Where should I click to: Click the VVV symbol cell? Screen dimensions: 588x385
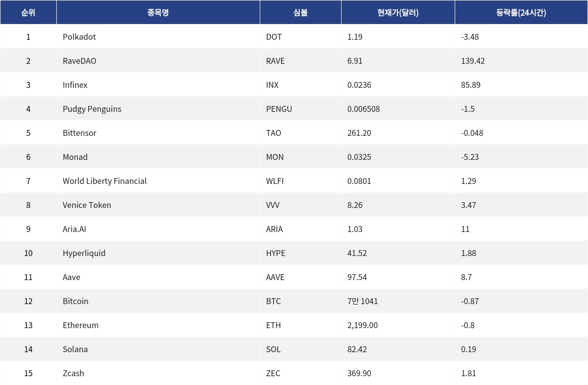pos(272,205)
